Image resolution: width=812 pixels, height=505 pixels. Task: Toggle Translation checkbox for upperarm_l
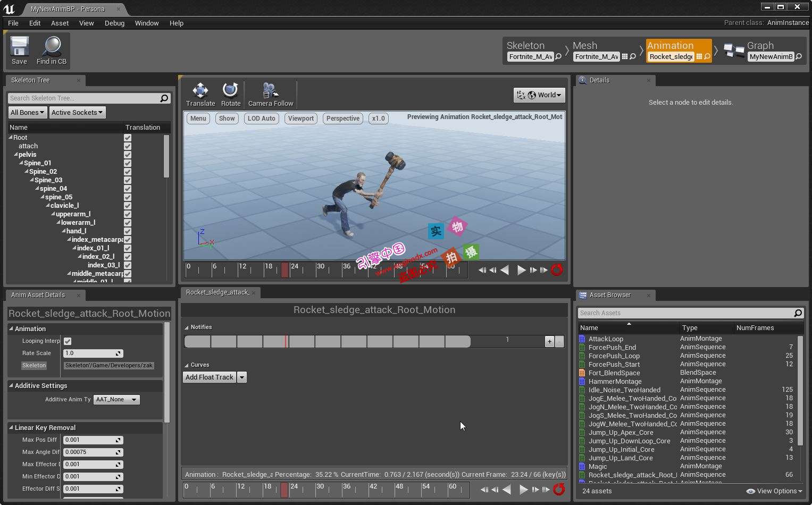tap(128, 214)
